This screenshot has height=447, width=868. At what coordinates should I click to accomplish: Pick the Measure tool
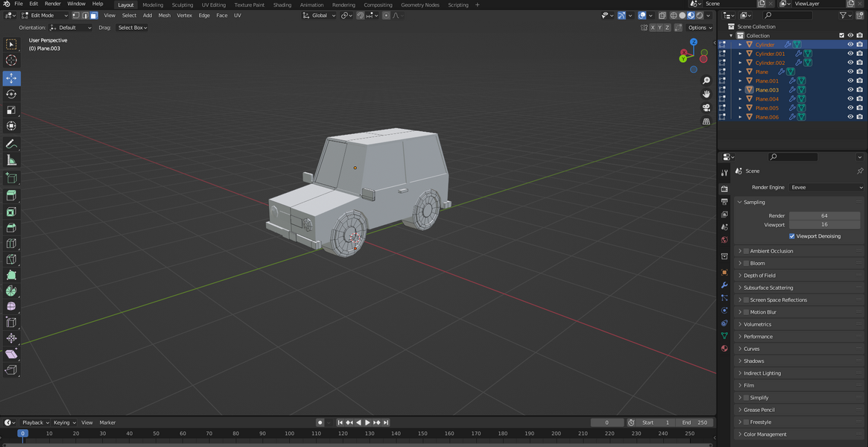click(11, 160)
